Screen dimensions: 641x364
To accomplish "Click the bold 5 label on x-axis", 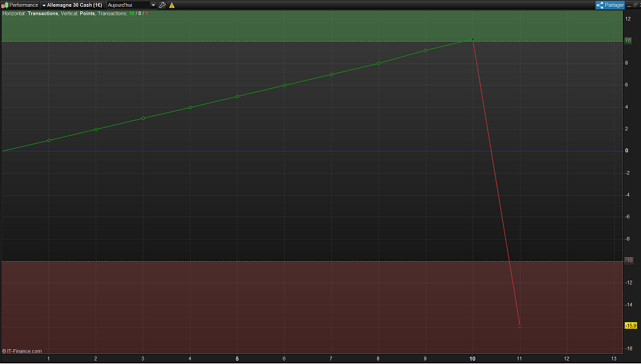I will point(237,359).
